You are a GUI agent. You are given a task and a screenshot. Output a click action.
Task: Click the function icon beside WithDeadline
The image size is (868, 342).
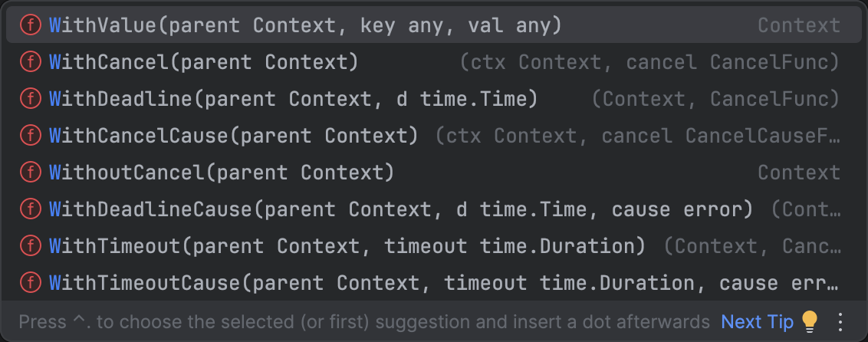tap(30, 99)
